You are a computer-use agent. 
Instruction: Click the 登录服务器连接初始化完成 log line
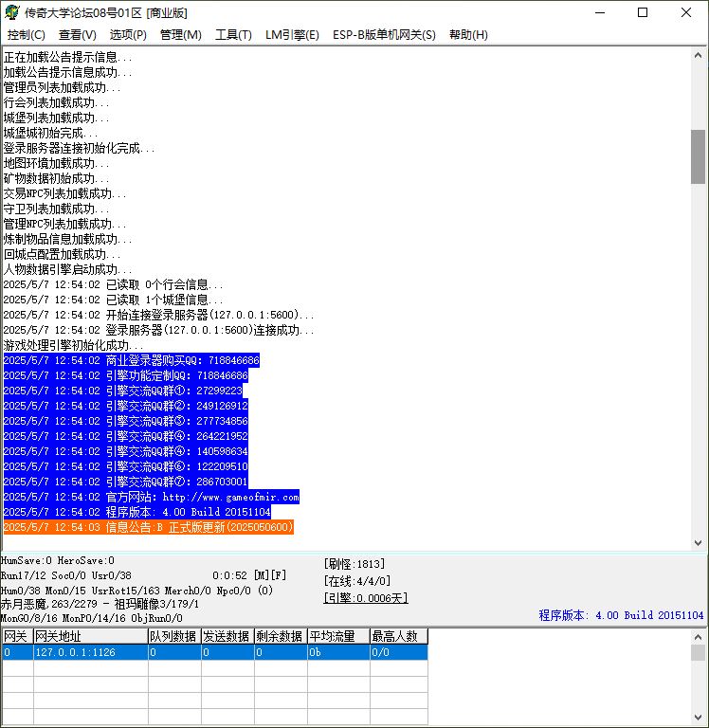coord(80,149)
